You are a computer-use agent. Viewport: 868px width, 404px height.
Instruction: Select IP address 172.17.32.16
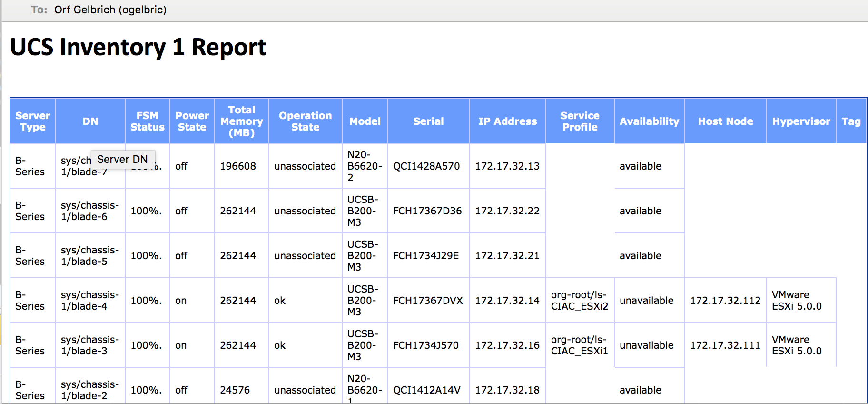tap(507, 345)
